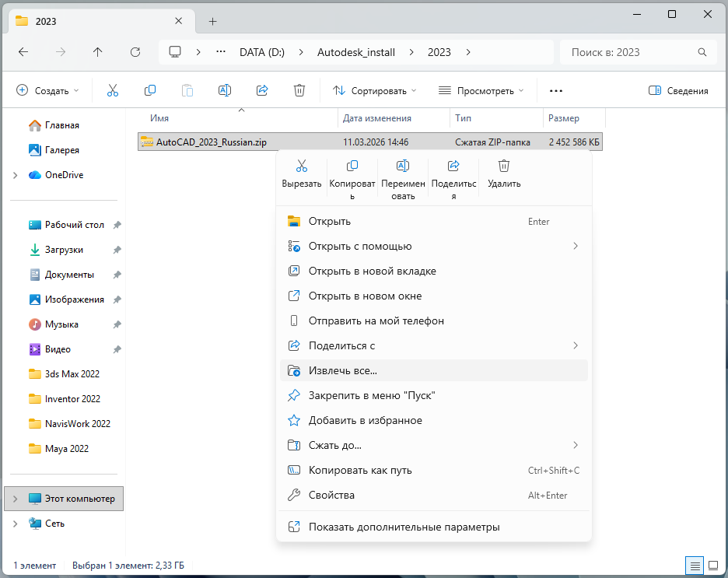The width and height of the screenshot is (728, 578).
Task: Open Сжать до… submenu
Action: [434, 445]
